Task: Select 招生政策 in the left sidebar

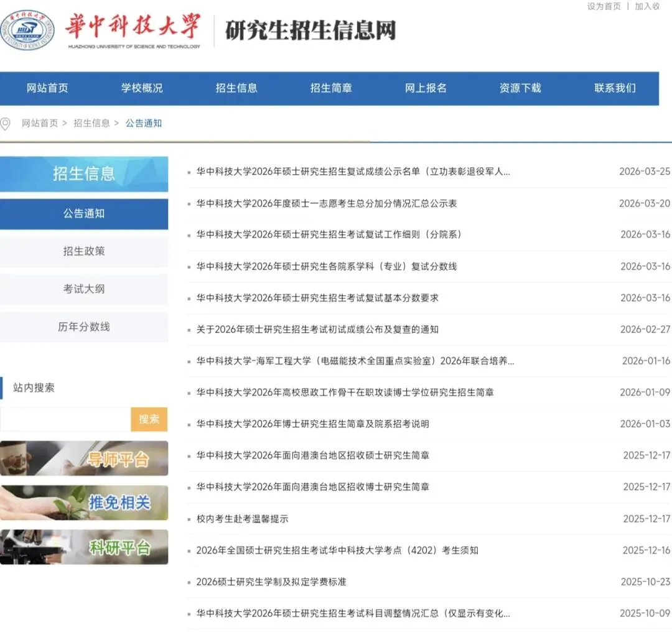Action: pyautogui.click(x=84, y=251)
